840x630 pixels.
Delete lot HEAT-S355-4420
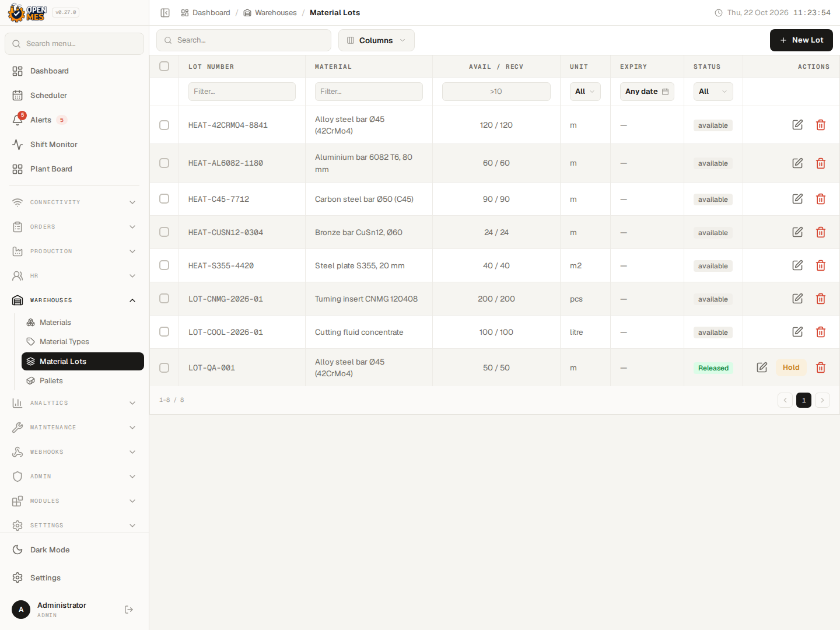click(x=821, y=265)
